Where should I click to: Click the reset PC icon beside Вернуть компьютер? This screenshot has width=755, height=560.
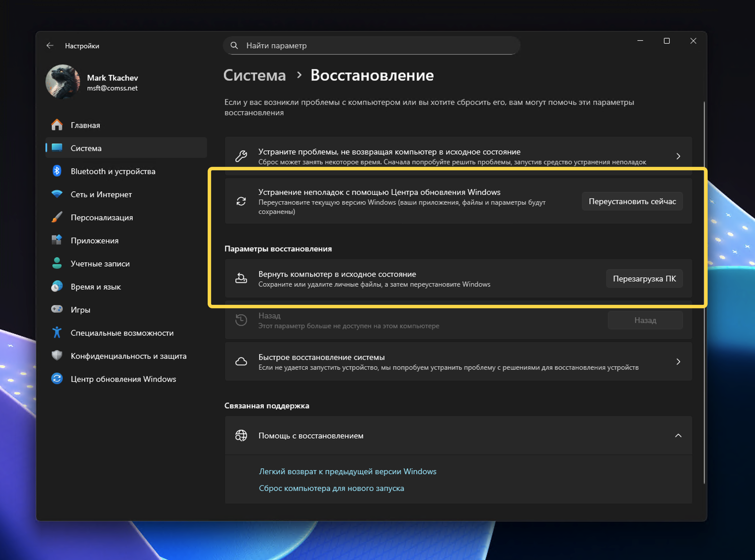tap(241, 279)
